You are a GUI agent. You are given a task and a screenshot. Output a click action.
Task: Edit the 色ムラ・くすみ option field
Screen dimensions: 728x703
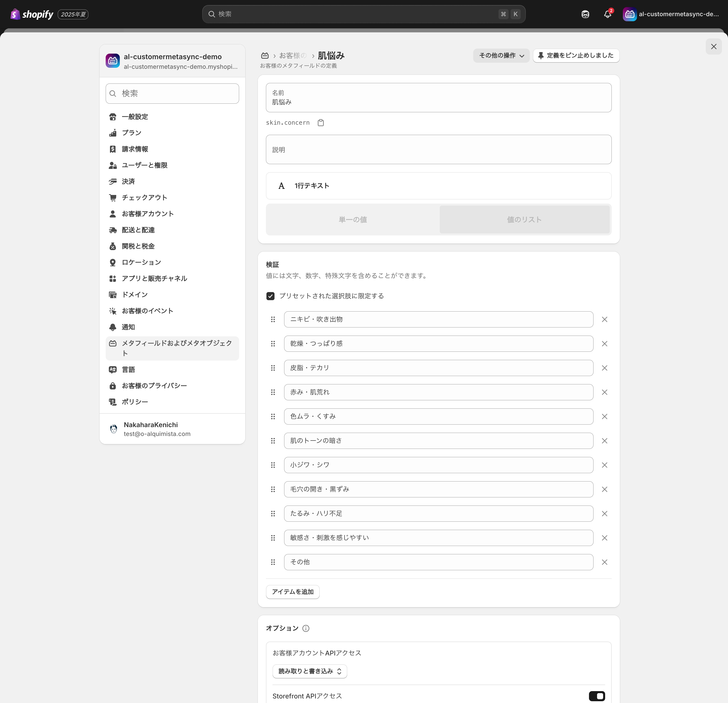[x=439, y=416]
